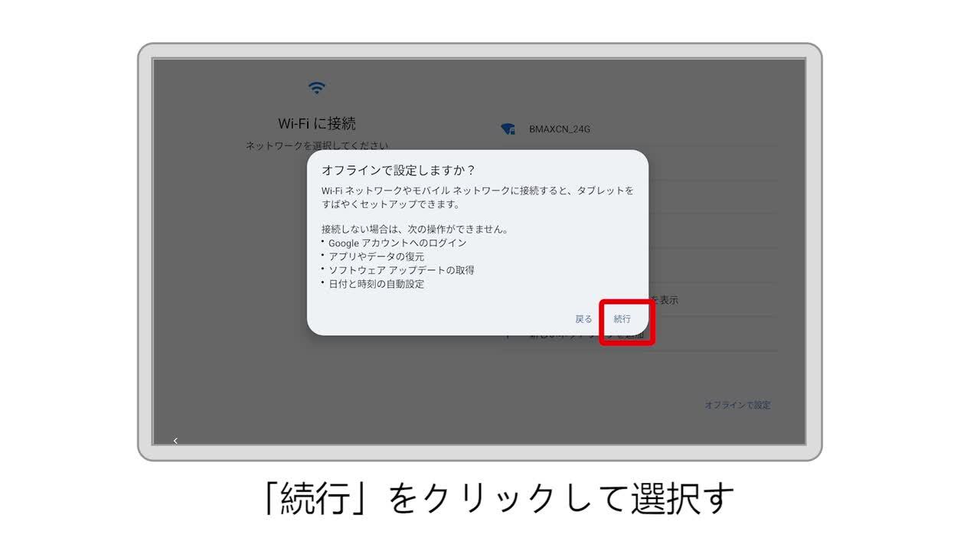Click the オフラインで設定しますか？ dialog title
980x551 pixels.
[399, 170]
